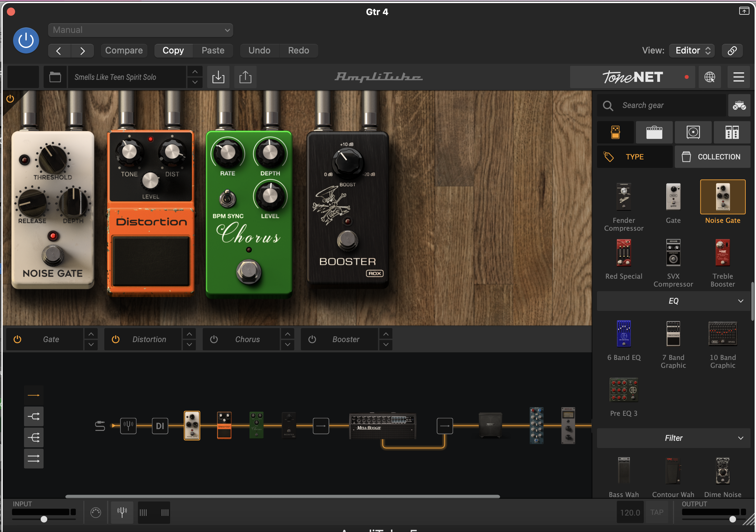Select the rack effects gear category
The height and width of the screenshot is (532, 756).
732,132
